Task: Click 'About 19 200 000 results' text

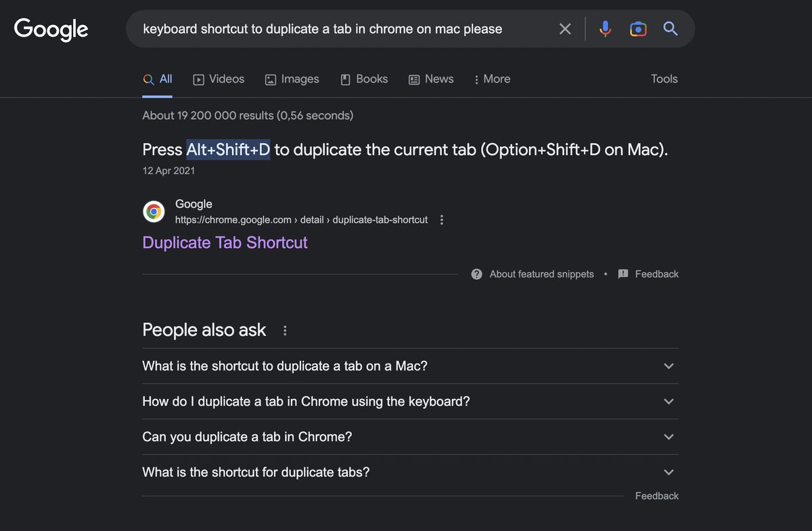Action: (208, 116)
